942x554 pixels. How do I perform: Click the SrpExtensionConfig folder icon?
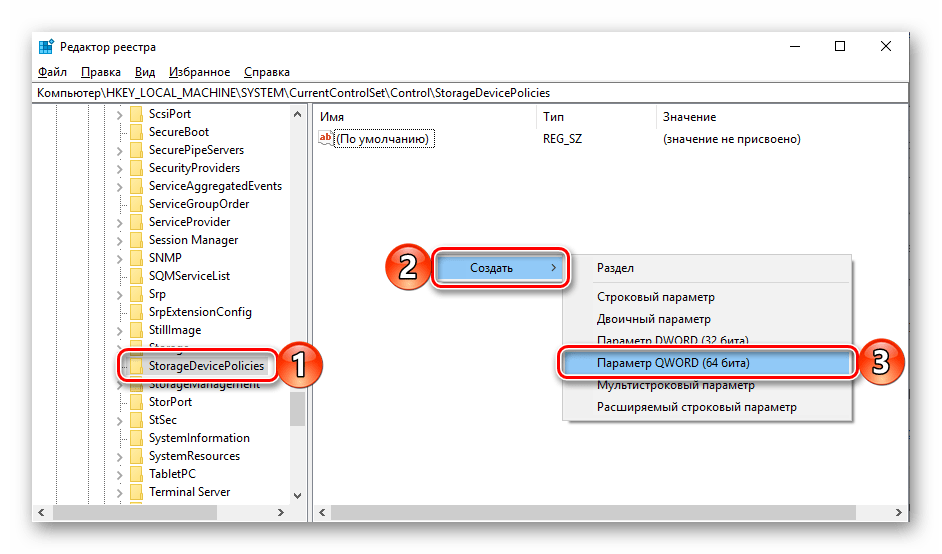(x=137, y=312)
